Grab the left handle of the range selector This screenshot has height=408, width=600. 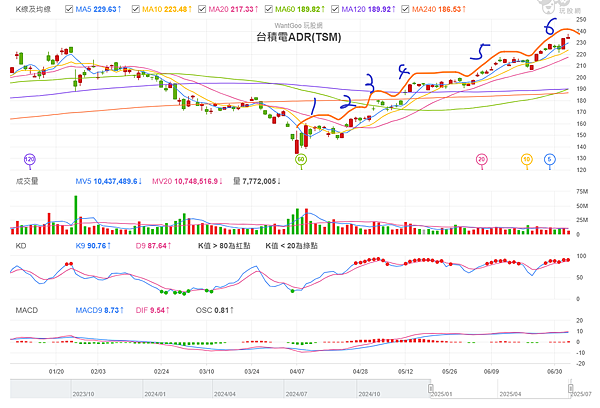click(x=430, y=388)
